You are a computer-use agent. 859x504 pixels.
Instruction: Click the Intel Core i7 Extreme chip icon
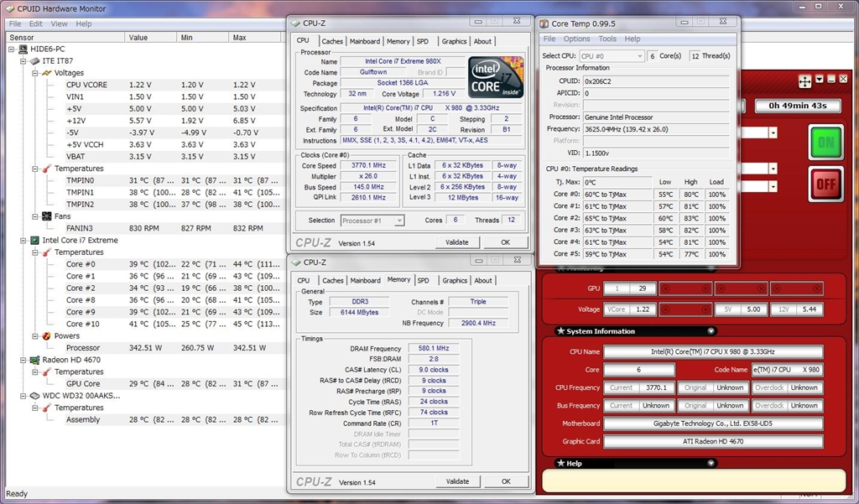point(35,241)
